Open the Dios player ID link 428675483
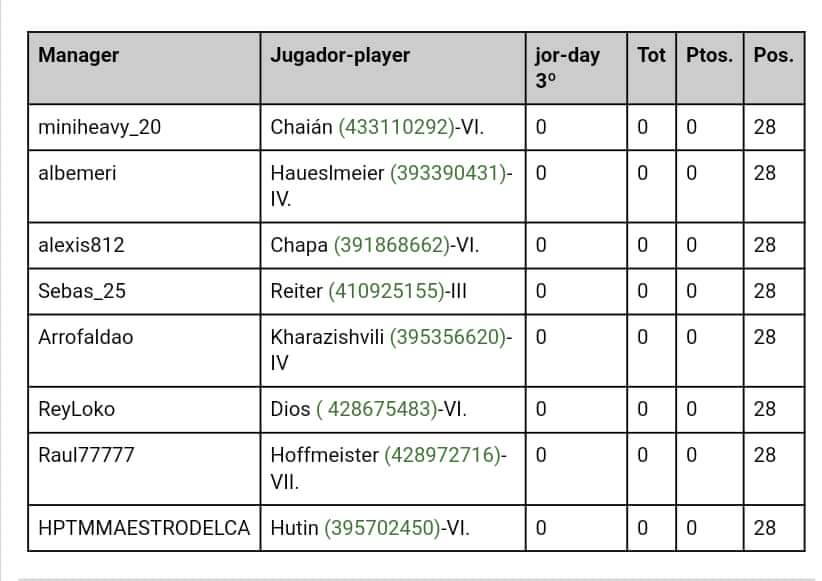 click(377, 409)
